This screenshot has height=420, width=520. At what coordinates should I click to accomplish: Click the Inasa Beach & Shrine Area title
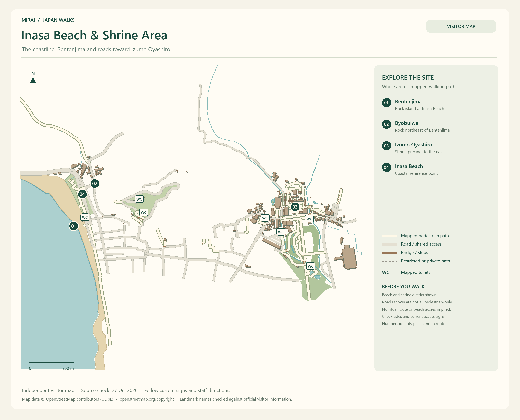click(94, 35)
